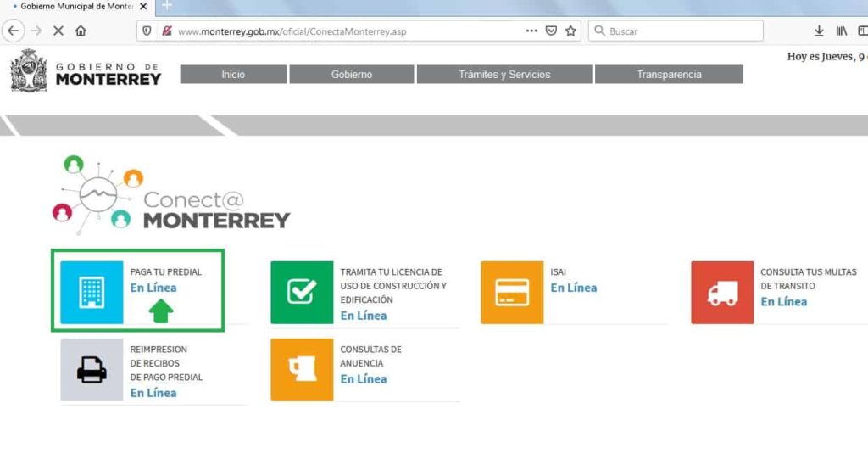Click the printer reimpresión de recibos icon
Screen dimensions: 868x459
[92, 370]
